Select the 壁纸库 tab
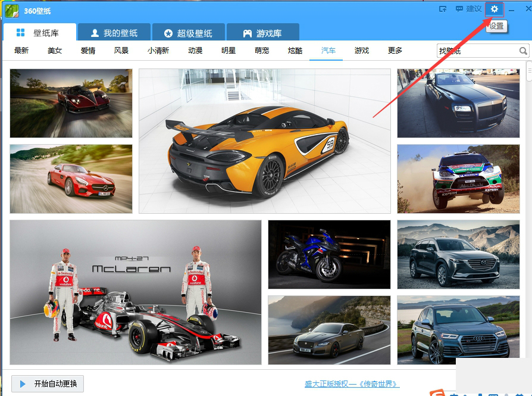This screenshot has width=532, height=396. click(39, 33)
